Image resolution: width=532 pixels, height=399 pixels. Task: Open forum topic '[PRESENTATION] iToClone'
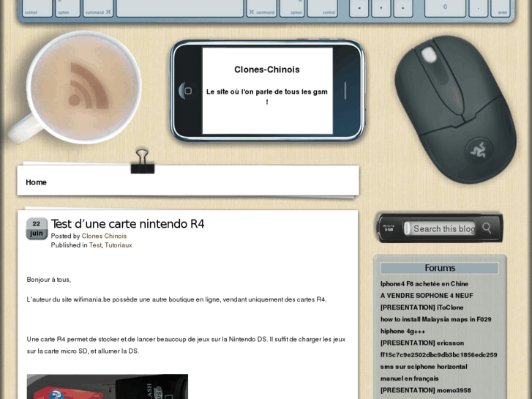422,307
